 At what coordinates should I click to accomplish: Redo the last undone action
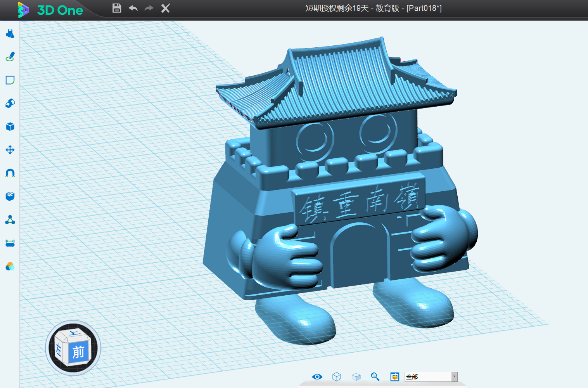149,8
